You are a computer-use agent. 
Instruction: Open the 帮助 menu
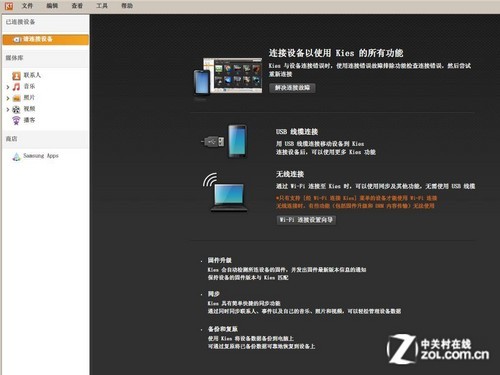127,6
